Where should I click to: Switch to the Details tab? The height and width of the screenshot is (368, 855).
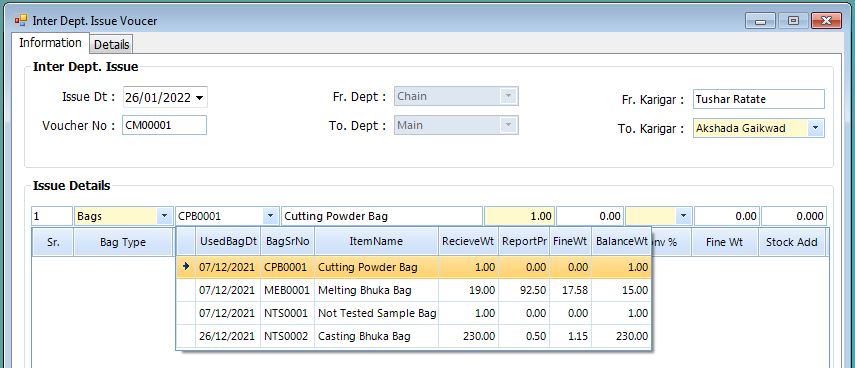112,44
